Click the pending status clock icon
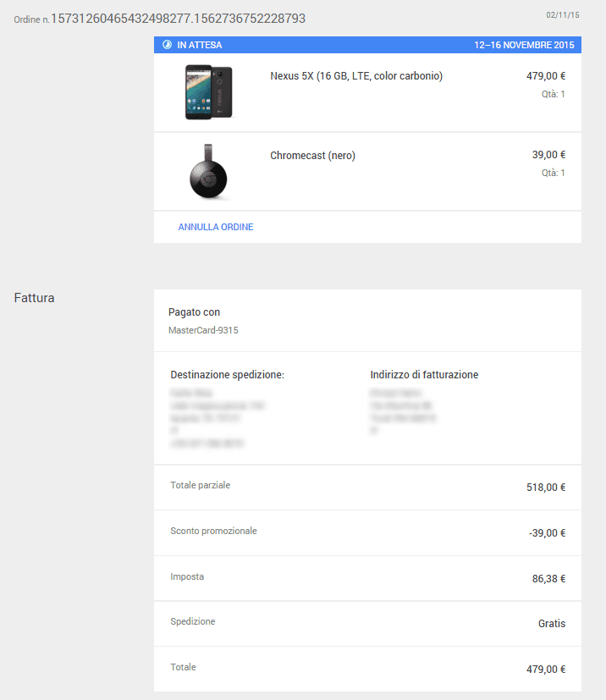 [x=167, y=45]
